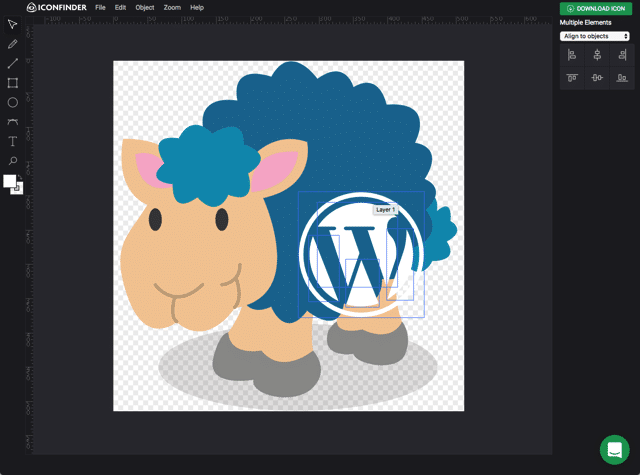Image resolution: width=640 pixels, height=475 pixels.
Task: Select the Pencil drawing tool
Action: click(x=12, y=44)
